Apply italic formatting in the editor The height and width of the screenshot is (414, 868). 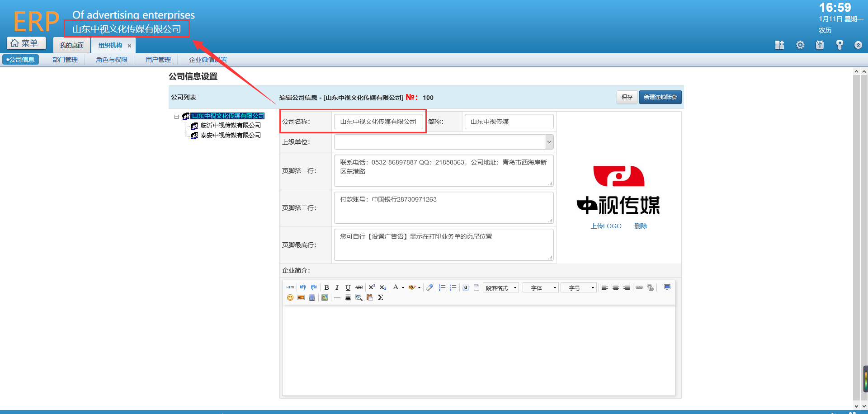click(x=337, y=287)
